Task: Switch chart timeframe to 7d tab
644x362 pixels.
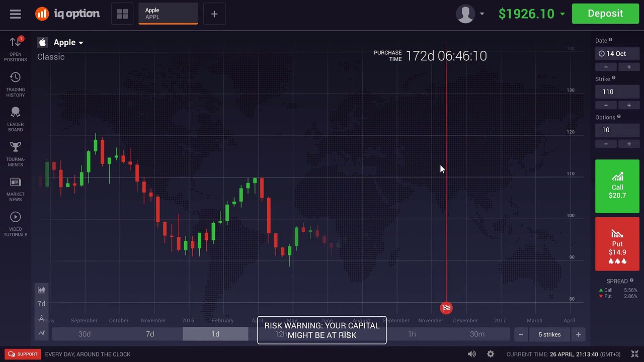Action: (150, 334)
